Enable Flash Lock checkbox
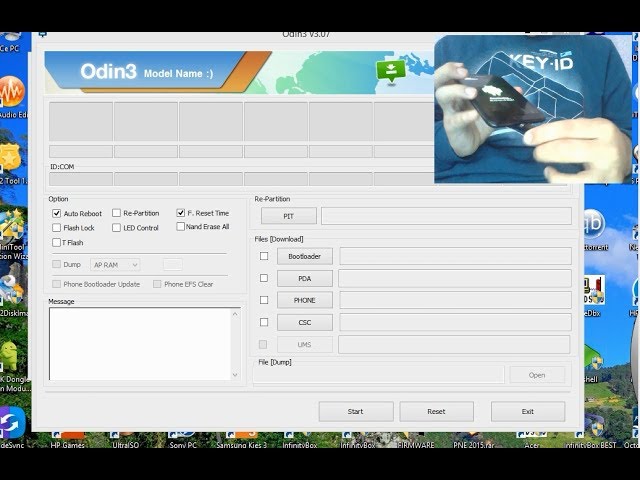The width and height of the screenshot is (640, 480). pos(56,228)
